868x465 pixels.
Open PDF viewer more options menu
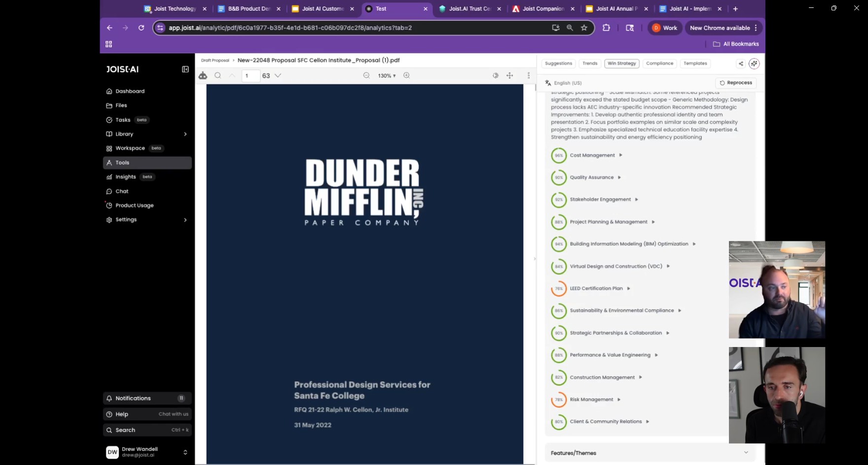(x=529, y=76)
